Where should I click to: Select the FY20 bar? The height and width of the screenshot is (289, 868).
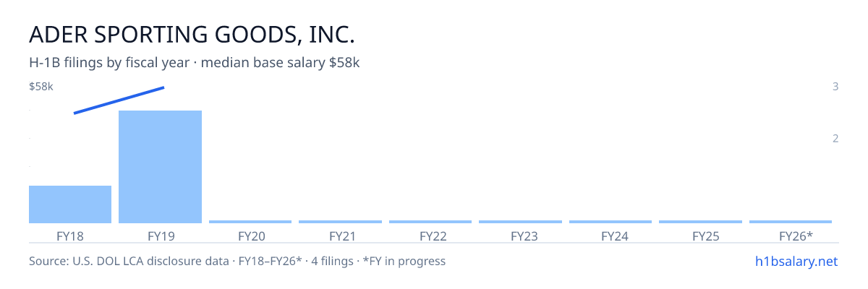point(250,222)
